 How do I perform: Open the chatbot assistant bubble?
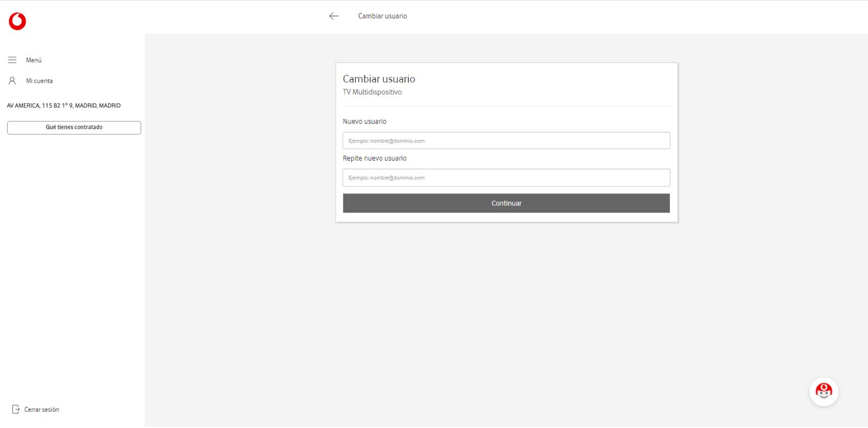(x=823, y=391)
